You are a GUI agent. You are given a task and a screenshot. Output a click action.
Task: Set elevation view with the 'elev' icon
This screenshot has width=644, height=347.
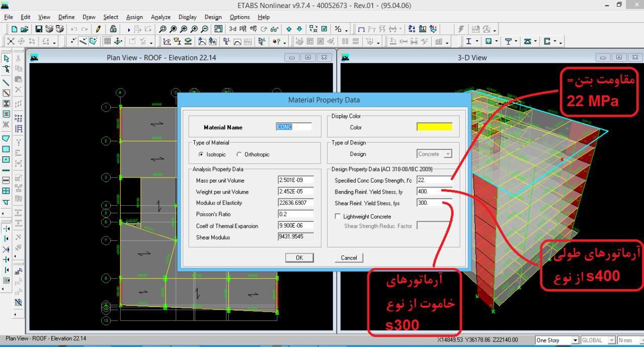(253, 29)
